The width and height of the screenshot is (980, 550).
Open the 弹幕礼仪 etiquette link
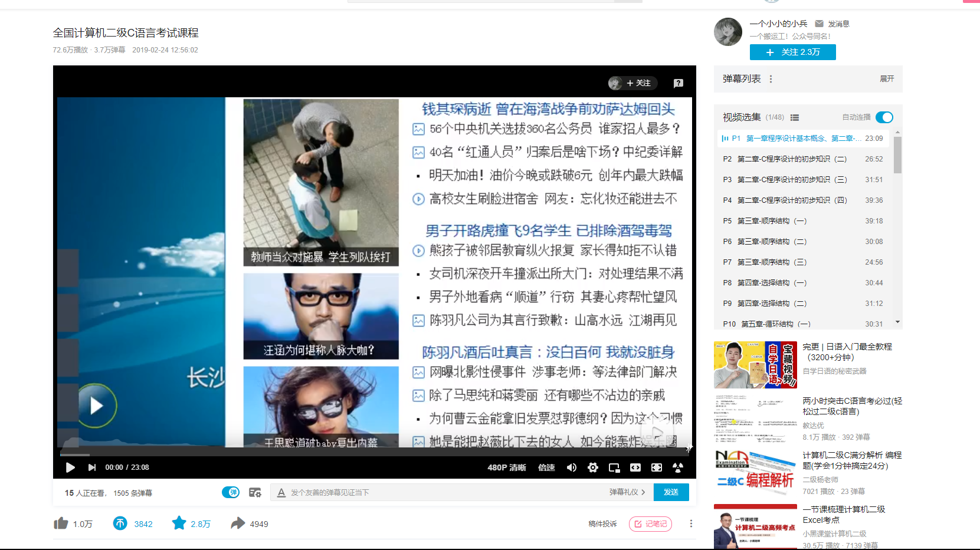pos(627,492)
